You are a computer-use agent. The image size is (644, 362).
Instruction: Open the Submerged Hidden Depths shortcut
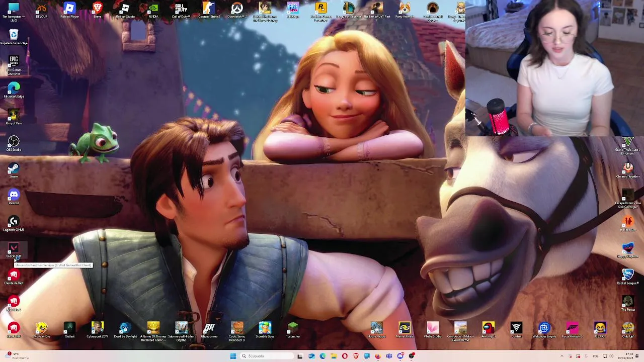click(181, 332)
